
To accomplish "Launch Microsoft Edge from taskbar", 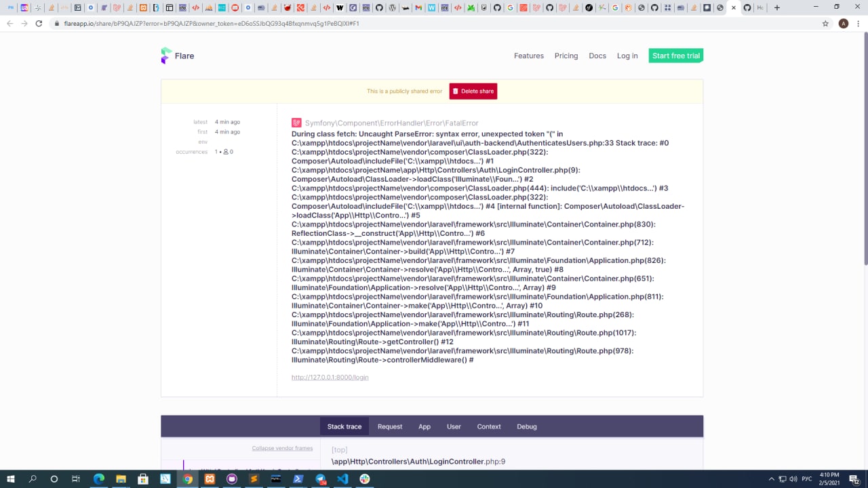I will point(99,479).
